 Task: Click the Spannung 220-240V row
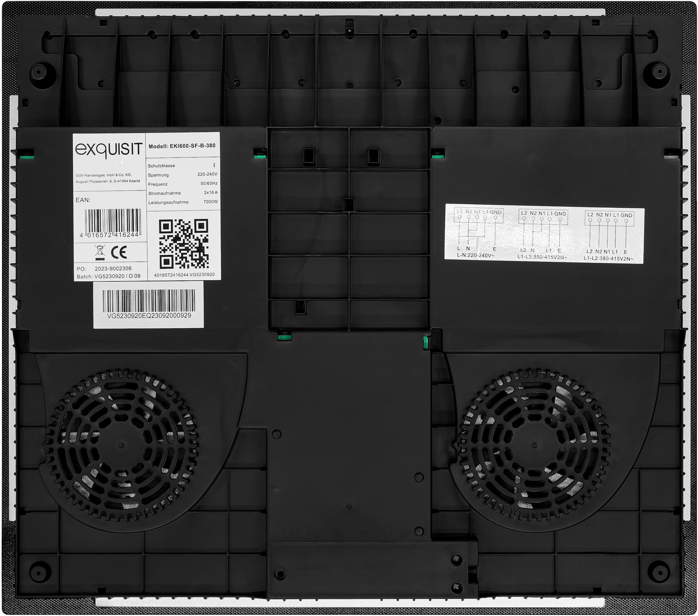pos(183,175)
